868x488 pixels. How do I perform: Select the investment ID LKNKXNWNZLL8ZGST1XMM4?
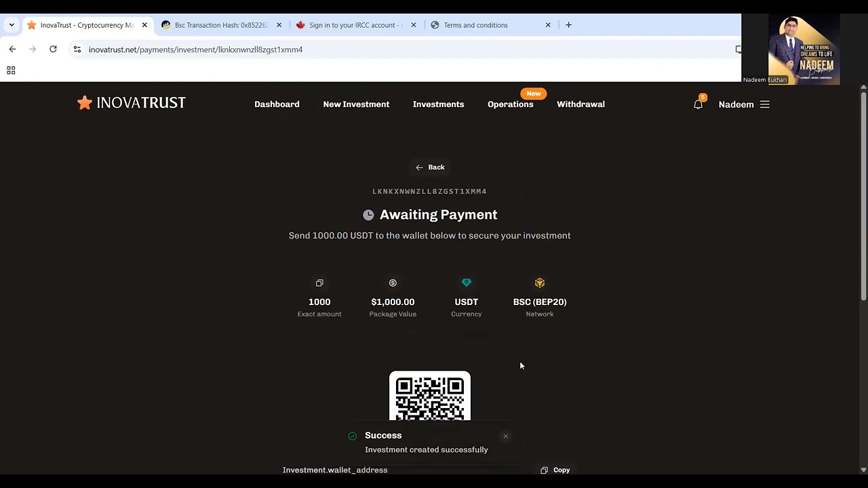coord(429,192)
